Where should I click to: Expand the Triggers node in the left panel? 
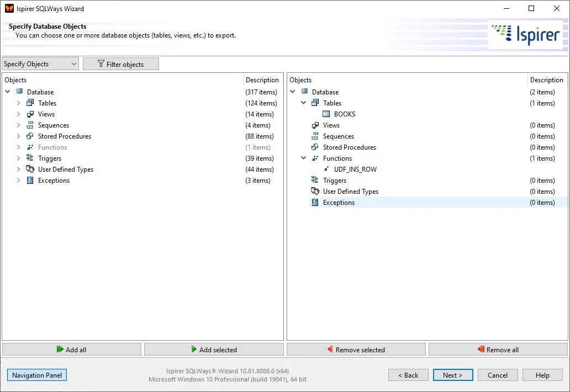coord(19,158)
